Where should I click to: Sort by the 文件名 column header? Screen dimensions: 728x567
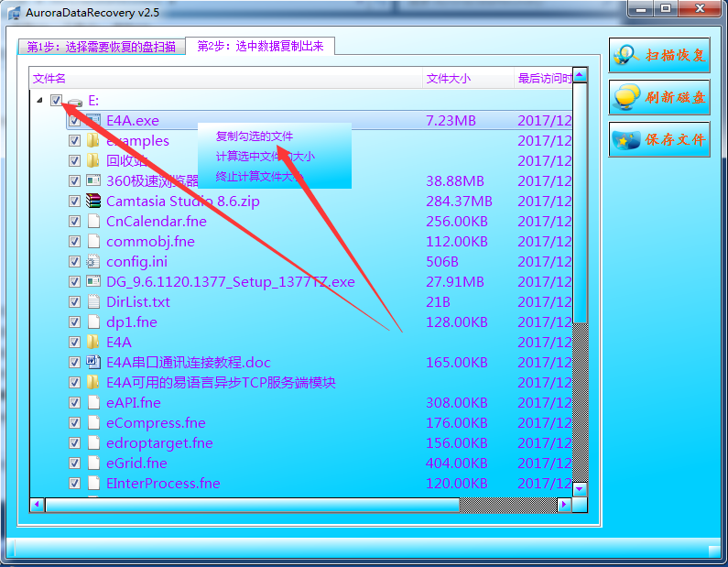[226, 79]
